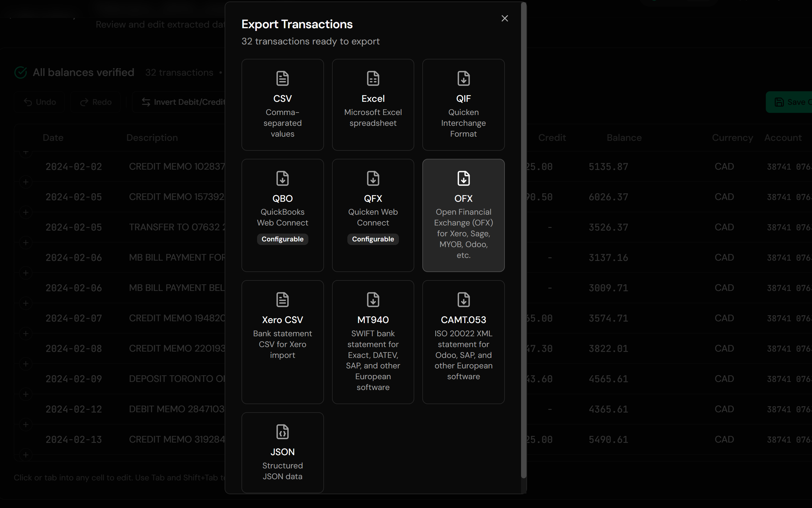The width and height of the screenshot is (812, 508).
Task: Choose Microsoft Excel spreadsheet export
Action: point(373,104)
